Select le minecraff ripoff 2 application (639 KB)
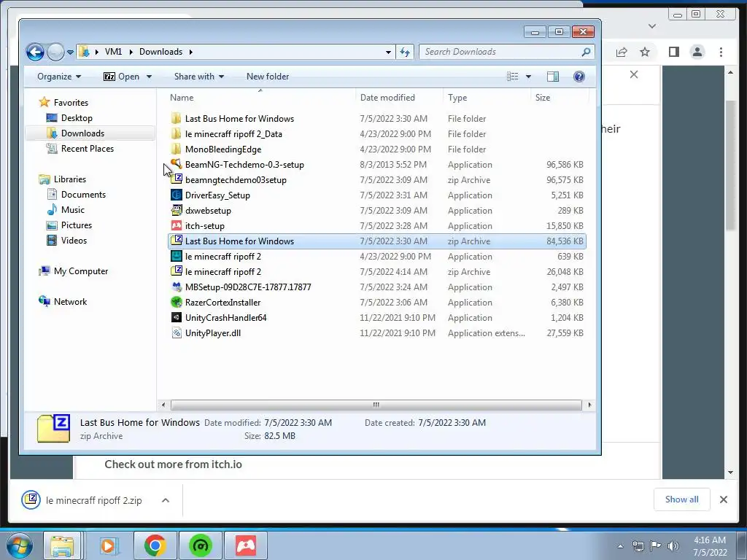747x560 pixels. pos(377,256)
